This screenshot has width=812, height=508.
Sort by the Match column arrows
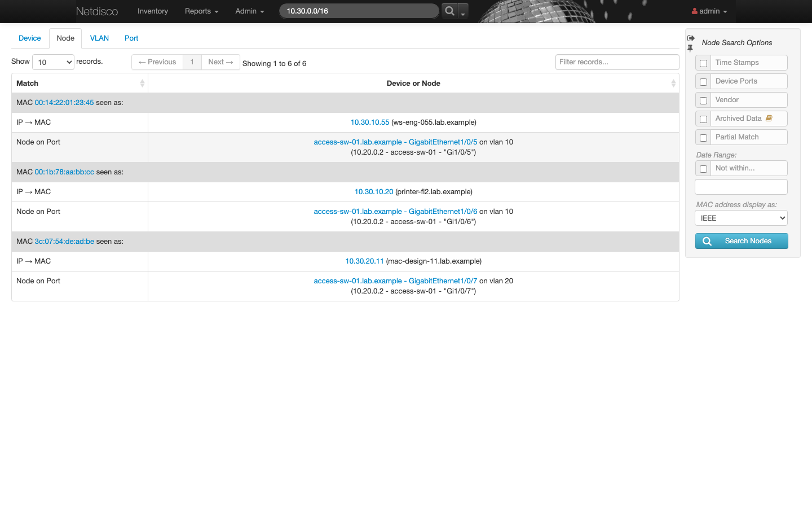point(142,83)
